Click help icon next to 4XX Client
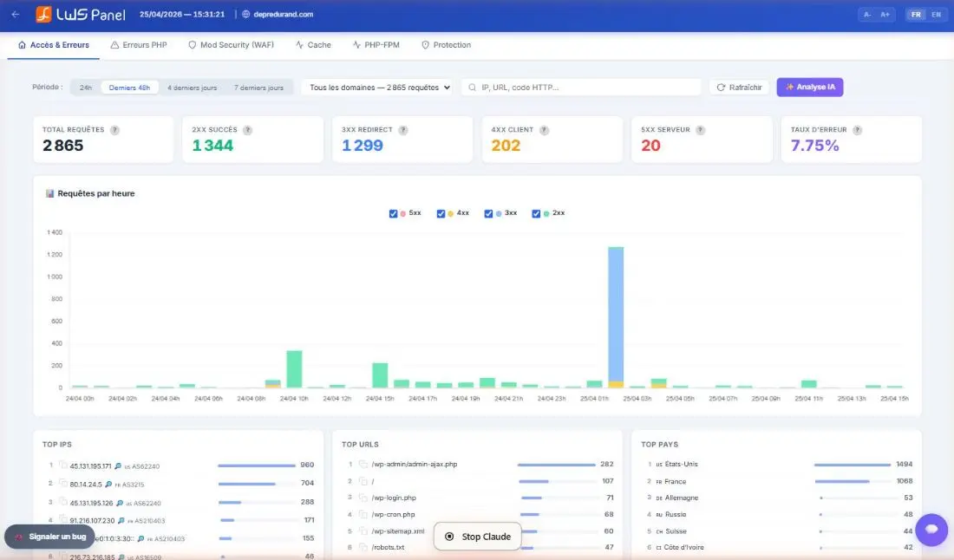This screenshot has width=954, height=560. pyautogui.click(x=544, y=130)
